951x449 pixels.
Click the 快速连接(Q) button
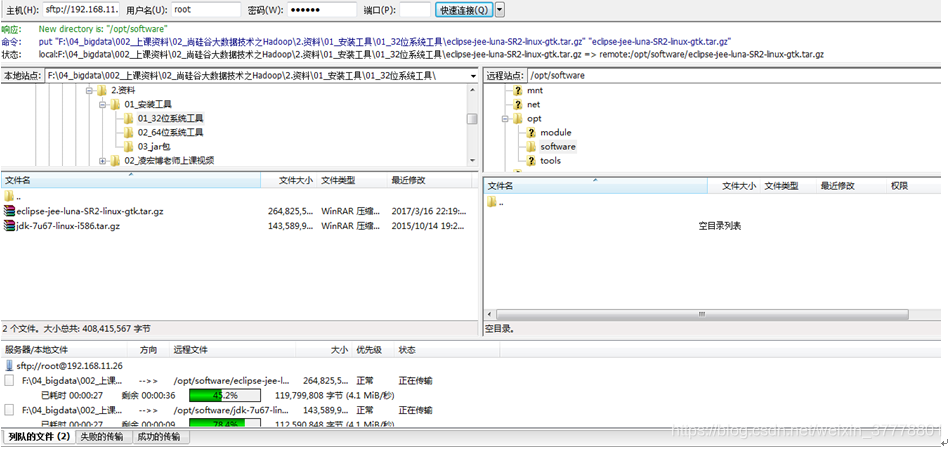point(463,10)
